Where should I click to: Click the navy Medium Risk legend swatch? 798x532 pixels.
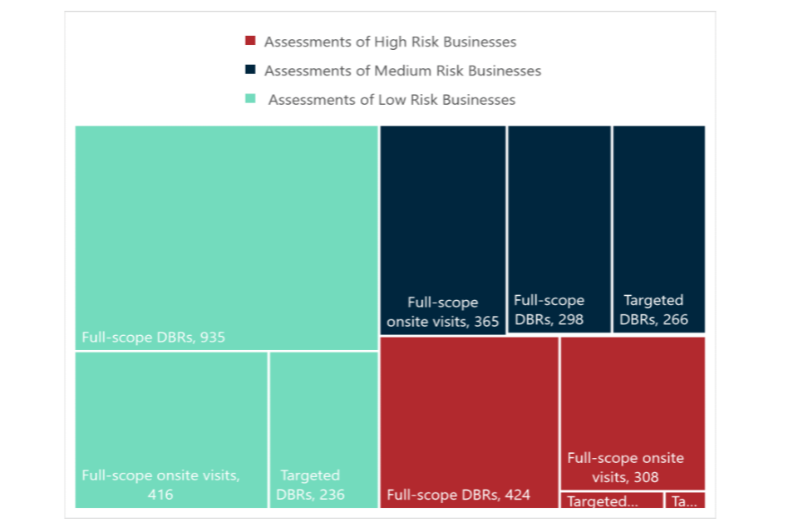tap(250, 70)
